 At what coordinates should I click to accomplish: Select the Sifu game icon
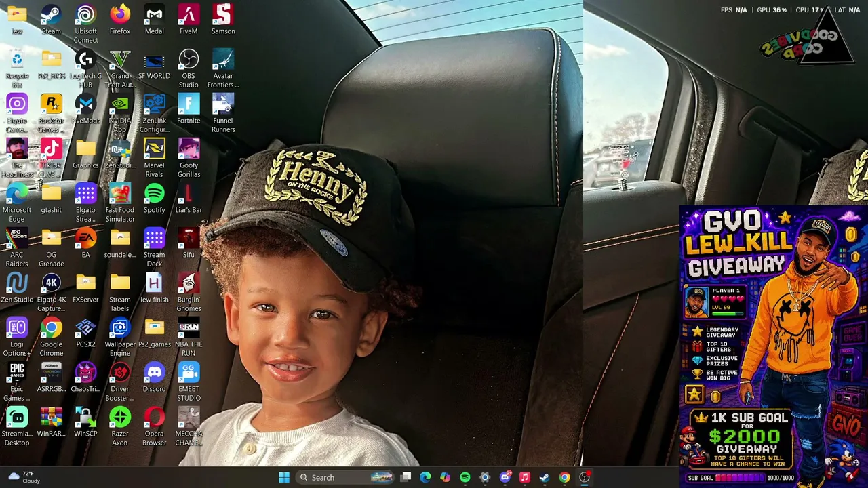point(189,243)
